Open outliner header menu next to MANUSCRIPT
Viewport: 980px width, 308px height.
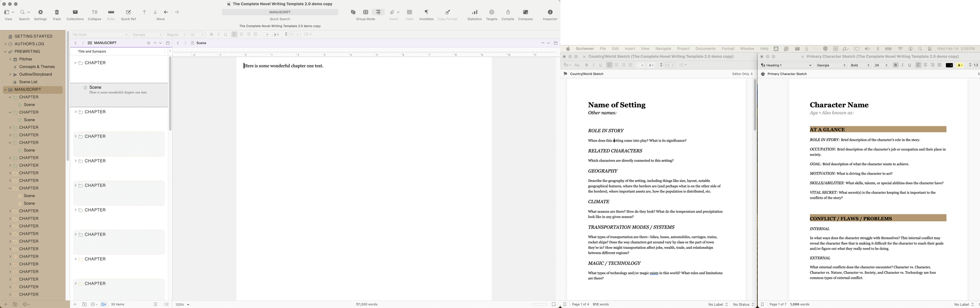[149, 43]
